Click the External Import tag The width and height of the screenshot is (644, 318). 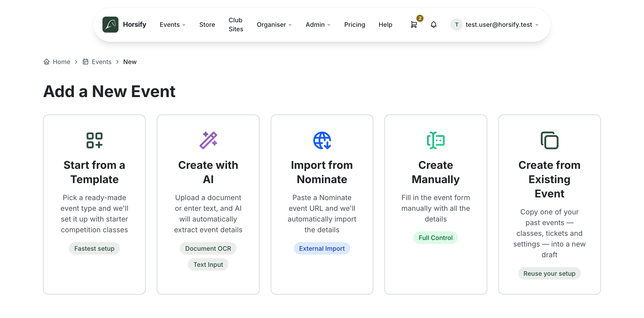coord(322,248)
